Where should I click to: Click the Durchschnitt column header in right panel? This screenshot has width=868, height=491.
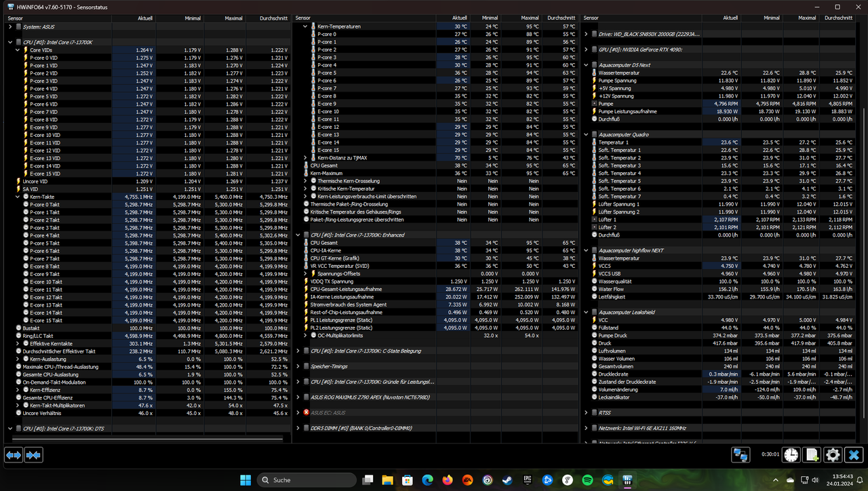tap(838, 18)
